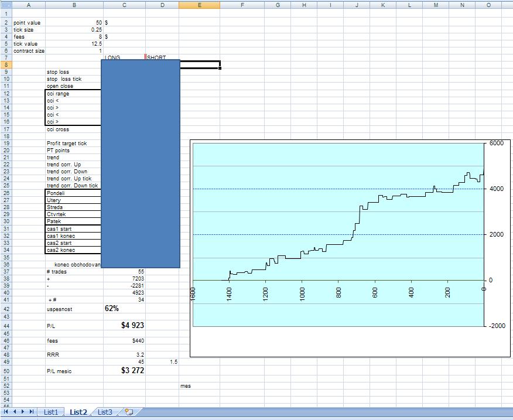Select column F header
The height and width of the screenshot is (420, 513).
[x=242, y=5]
